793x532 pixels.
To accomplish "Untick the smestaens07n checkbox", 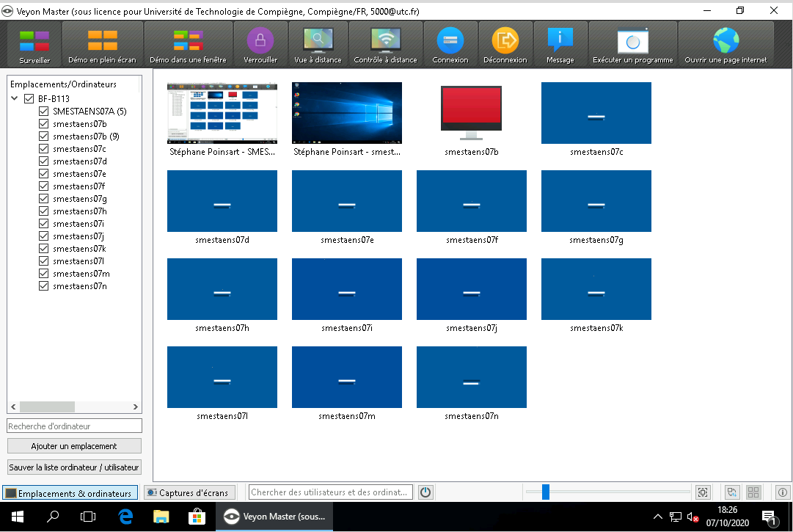I will click(44, 286).
